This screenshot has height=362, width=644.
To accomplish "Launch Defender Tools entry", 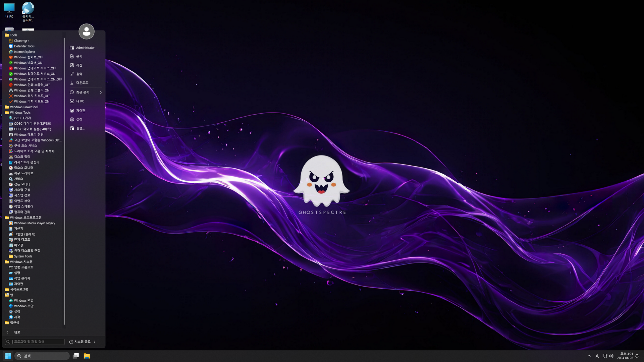I will [24, 46].
